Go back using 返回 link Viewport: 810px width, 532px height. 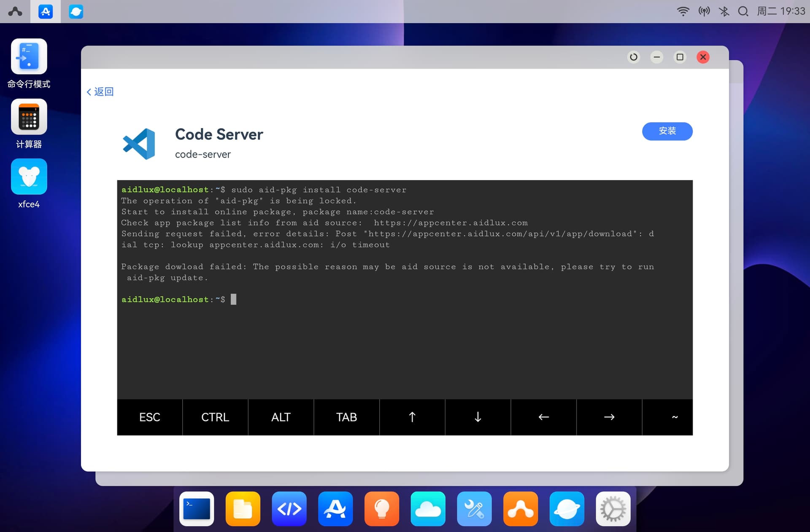tap(100, 92)
